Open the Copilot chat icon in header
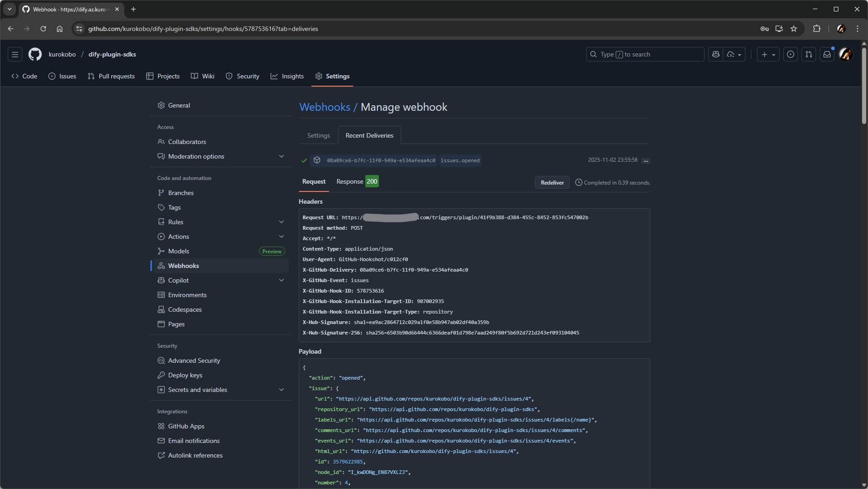The height and width of the screenshot is (489, 868). pyautogui.click(x=716, y=54)
